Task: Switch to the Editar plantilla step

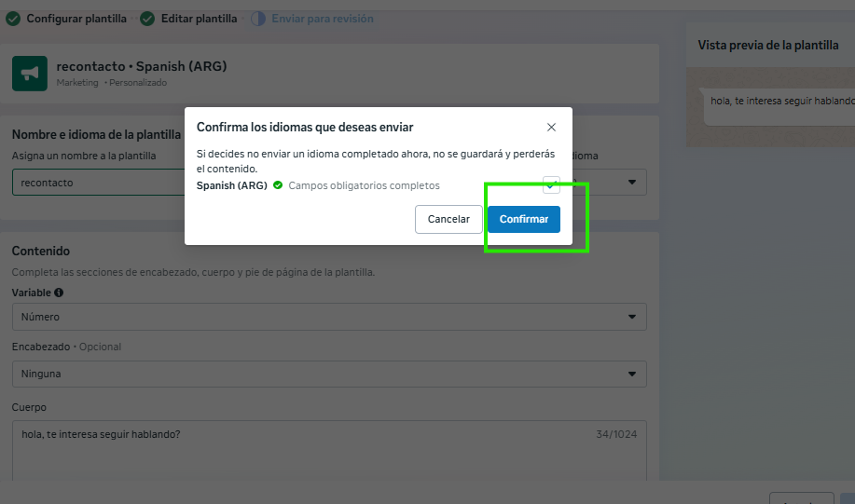Action: click(199, 19)
